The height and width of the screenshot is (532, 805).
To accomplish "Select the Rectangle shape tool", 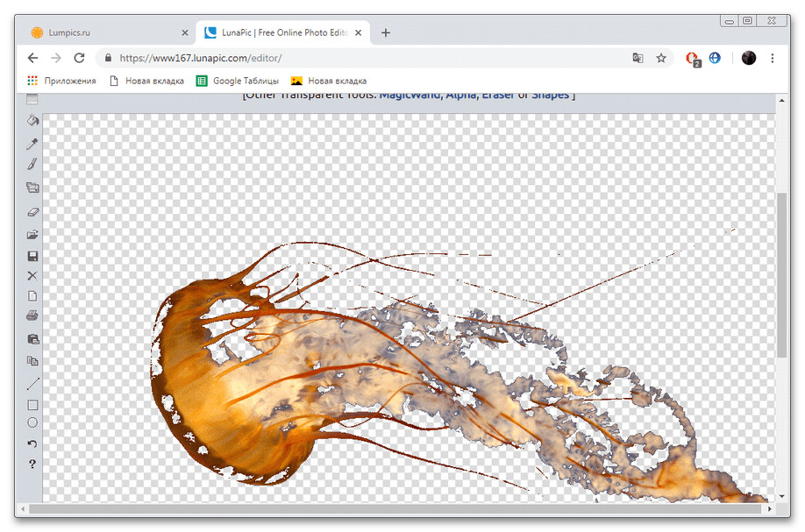I will (32, 405).
